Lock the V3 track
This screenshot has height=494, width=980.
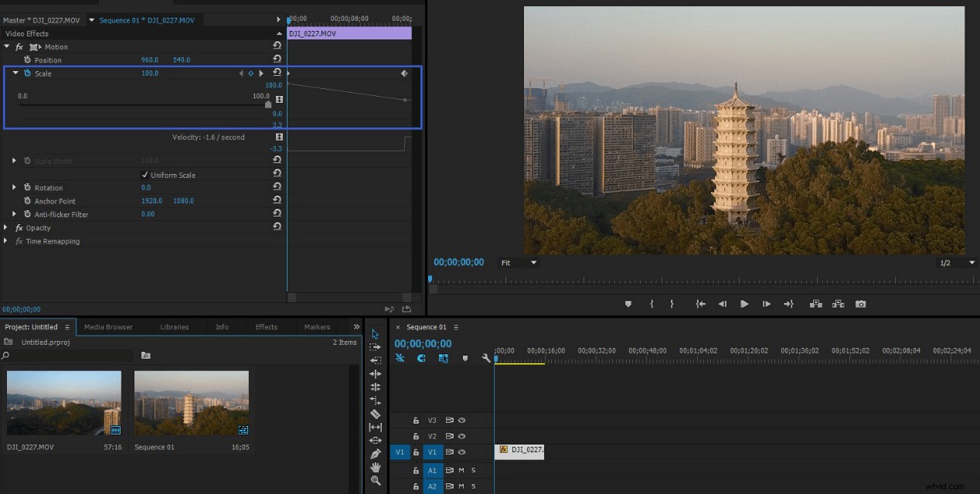coord(417,421)
